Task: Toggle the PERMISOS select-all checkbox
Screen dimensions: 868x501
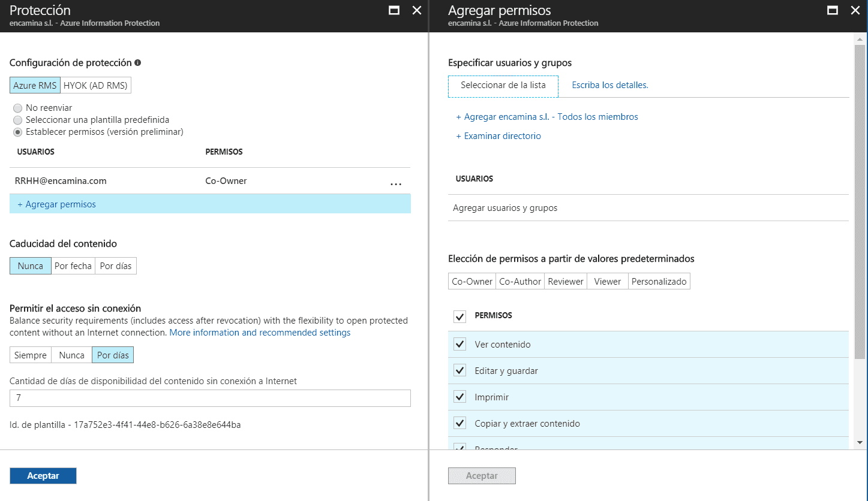Action: 460,316
